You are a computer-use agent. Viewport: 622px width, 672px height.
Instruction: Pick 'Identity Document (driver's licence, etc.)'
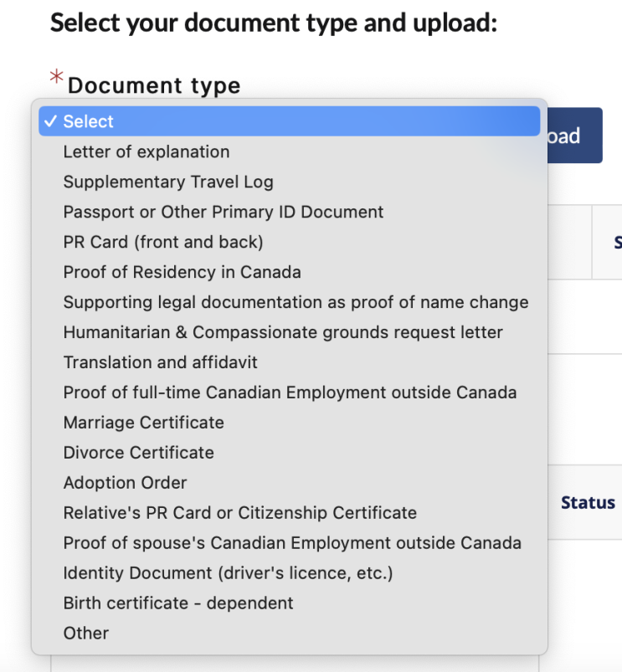(229, 573)
